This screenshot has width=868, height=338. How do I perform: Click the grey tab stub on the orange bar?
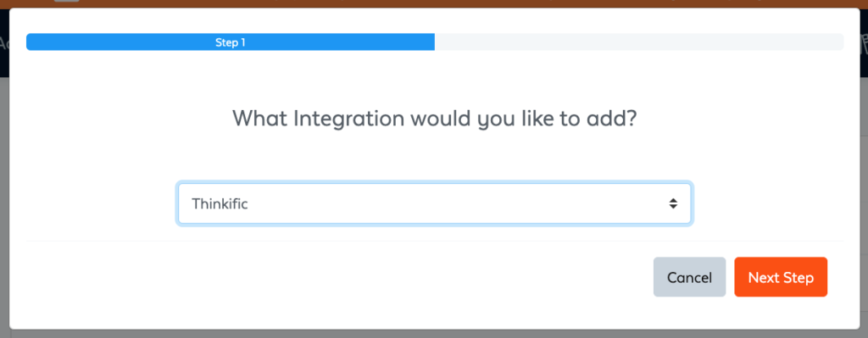[x=66, y=1]
